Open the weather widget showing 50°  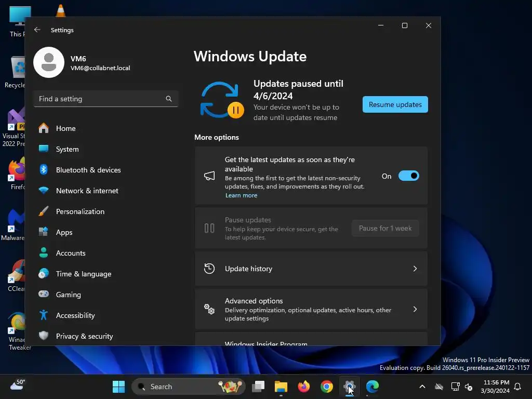[x=18, y=385]
